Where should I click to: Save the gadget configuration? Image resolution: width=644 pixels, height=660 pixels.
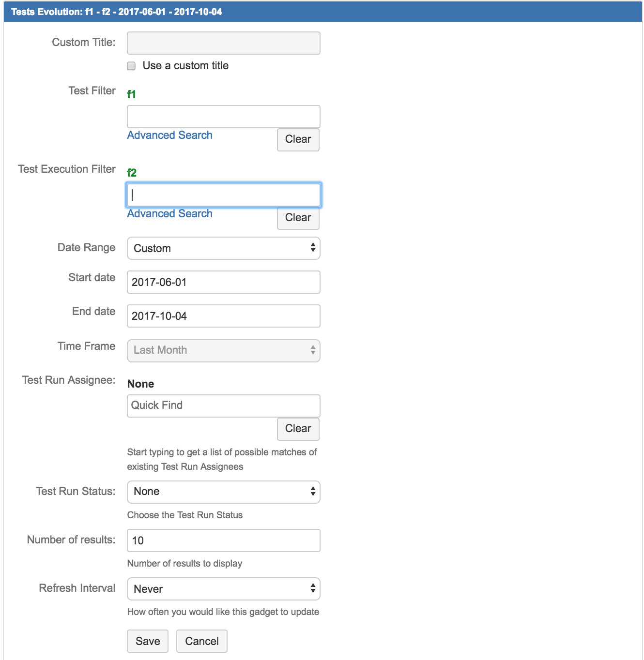[x=148, y=641]
